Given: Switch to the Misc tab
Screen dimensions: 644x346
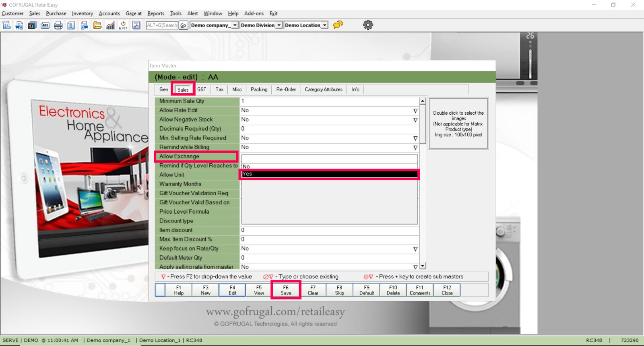Looking at the screenshot, I should [x=237, y=89].
